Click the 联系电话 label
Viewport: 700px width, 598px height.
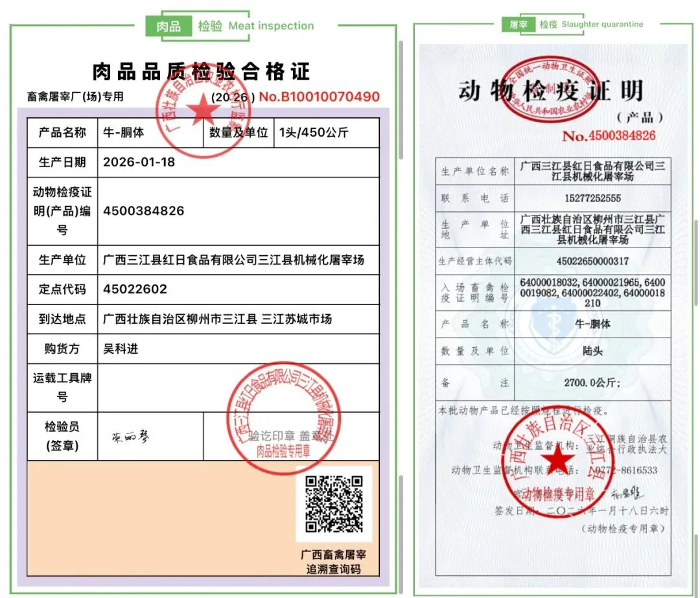475,198
